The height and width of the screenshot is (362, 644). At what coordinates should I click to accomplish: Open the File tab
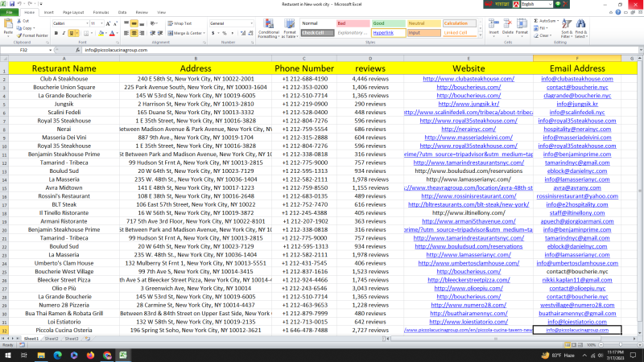[x=9, y=13]
